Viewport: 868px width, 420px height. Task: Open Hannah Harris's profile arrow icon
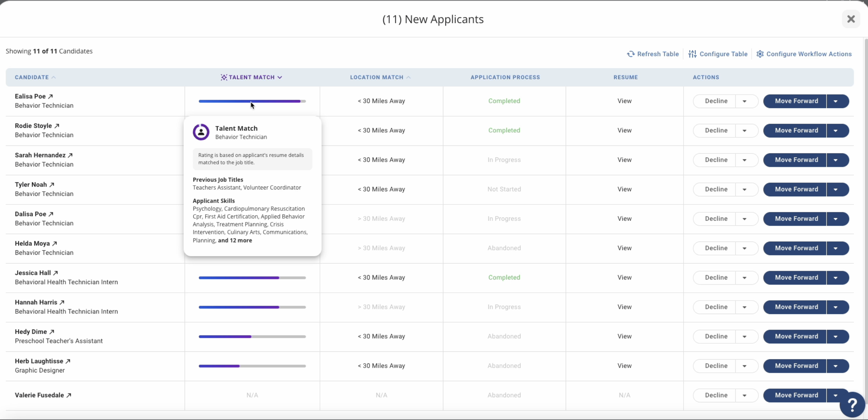tap(62, 302)
